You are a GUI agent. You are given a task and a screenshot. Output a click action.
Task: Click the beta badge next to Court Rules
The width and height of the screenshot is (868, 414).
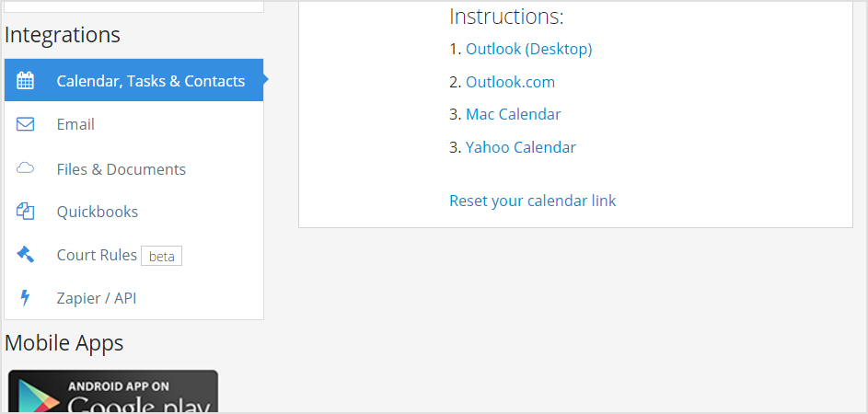pos(162,256)
